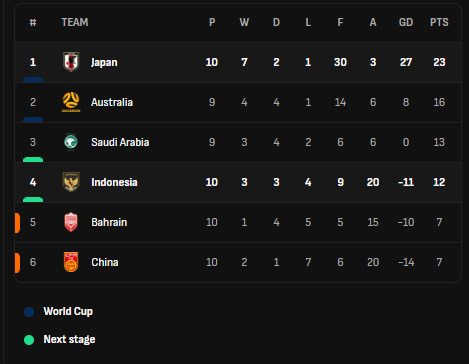
Task: Click the World Cup legend label
Action: pos(68,311)
